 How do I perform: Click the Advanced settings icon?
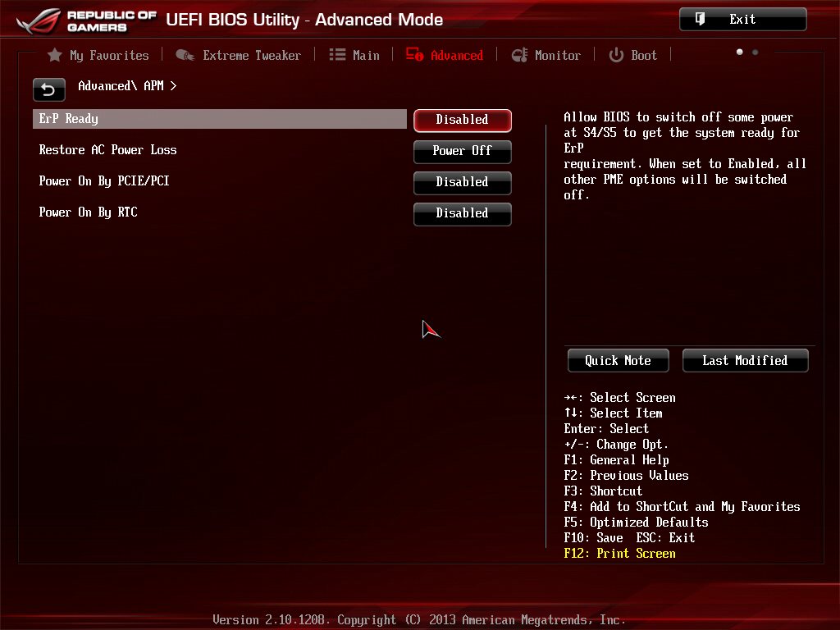(x=414, y=55)
